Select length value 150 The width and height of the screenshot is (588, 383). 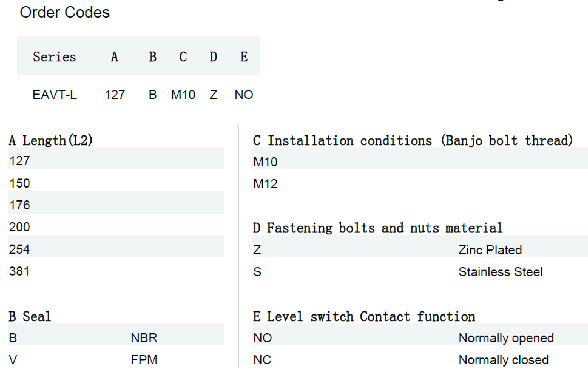coord(20,183)
